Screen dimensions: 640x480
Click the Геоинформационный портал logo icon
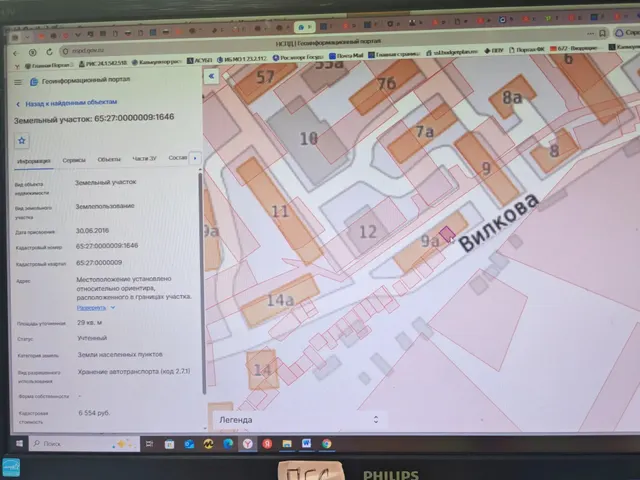pos(34,82)
